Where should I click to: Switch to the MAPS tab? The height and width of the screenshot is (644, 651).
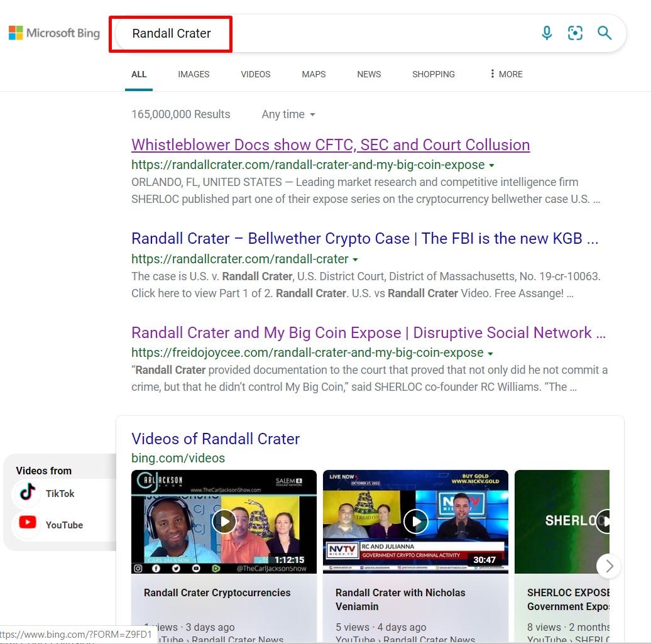tap(314, 74)
